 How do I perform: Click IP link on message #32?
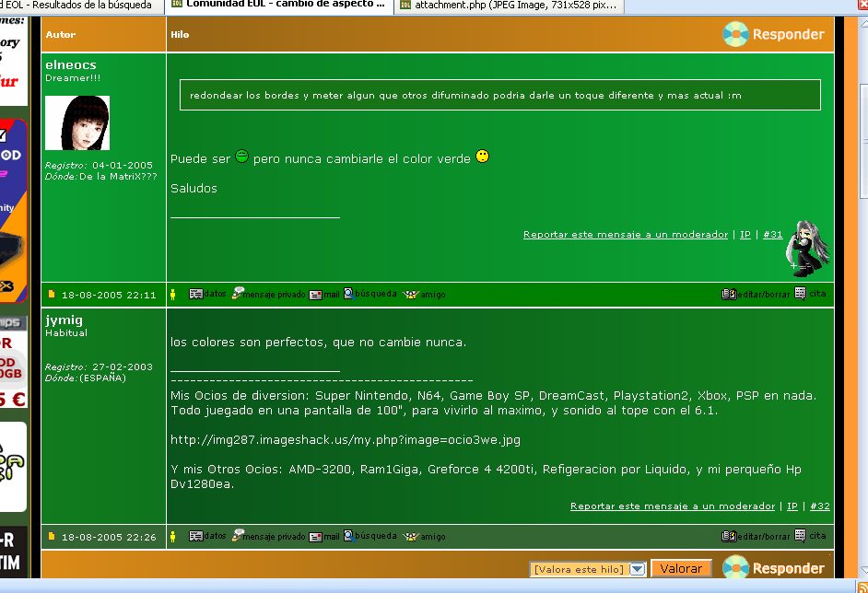(792, 506)
